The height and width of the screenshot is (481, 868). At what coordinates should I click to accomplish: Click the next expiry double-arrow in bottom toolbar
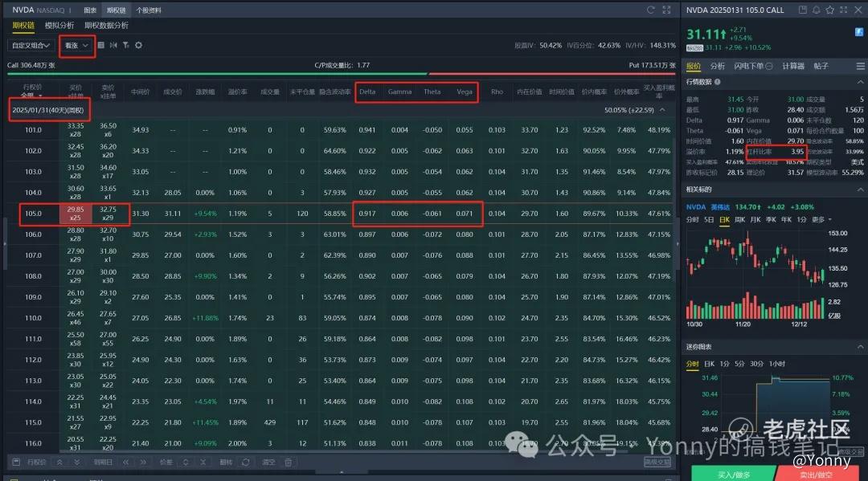coord(143,463)
